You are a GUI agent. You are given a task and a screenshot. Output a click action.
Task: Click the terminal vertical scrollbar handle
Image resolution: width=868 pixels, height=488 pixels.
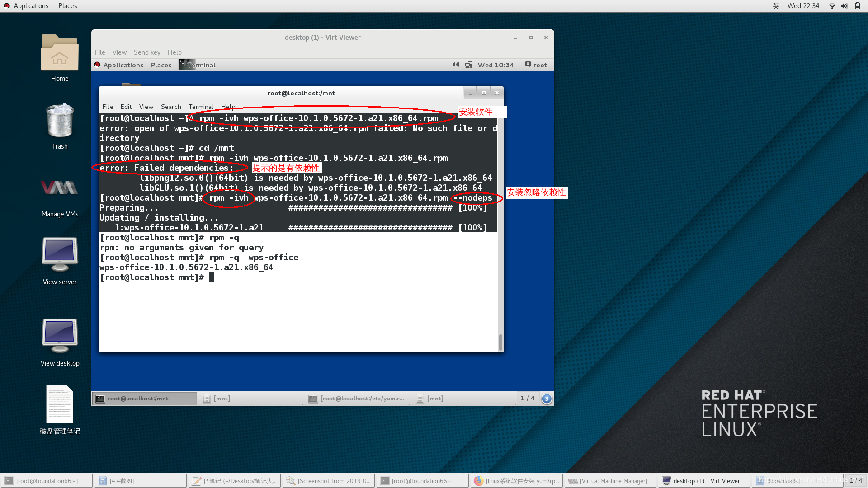tap(500, 343)
